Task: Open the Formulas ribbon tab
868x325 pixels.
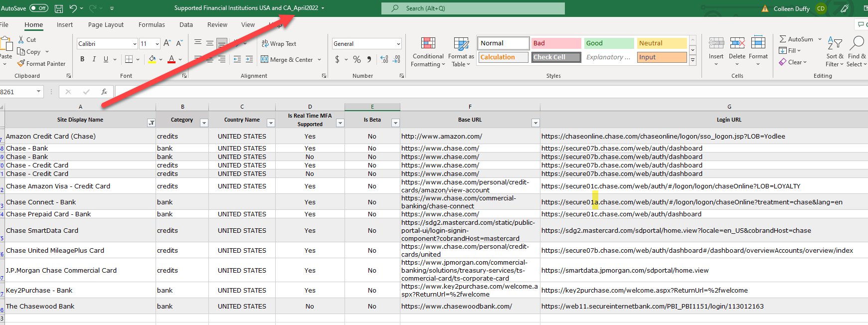Action: 152,25
